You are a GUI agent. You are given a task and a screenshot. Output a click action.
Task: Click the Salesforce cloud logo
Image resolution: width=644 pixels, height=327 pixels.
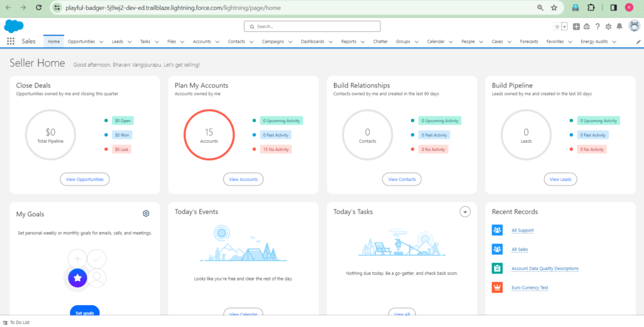tap(14, 26)
